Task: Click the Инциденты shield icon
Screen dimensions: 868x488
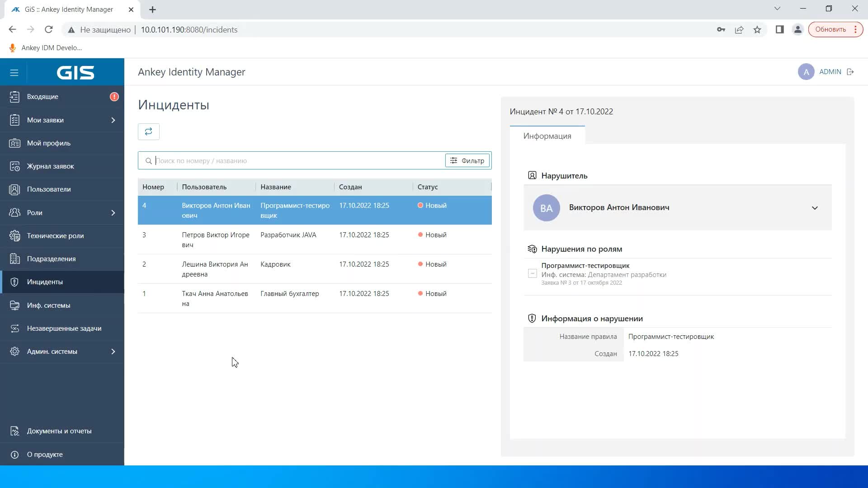Action: 14,282
